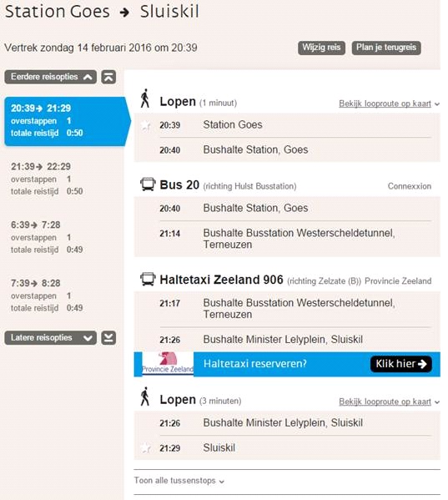The height and width of the screenshot is (500, 448).
Task: Click the Provincie Zeeland logo
Action: tap(168, 363)
